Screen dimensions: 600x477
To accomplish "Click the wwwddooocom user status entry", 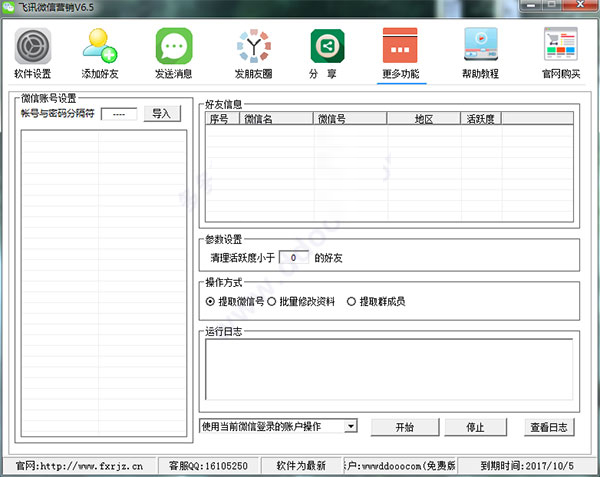I will click(x=399, y=466).
